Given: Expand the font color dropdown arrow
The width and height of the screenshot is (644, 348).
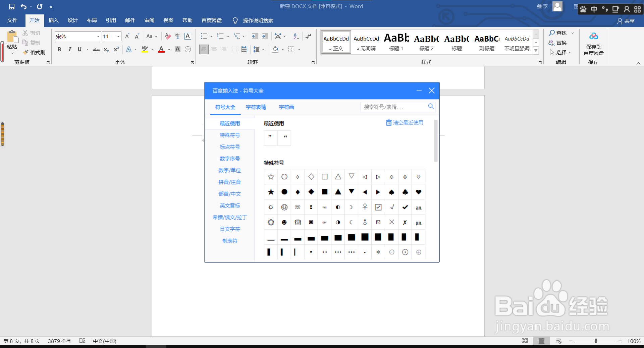Looking at the screenshot, I should [169, 49].
